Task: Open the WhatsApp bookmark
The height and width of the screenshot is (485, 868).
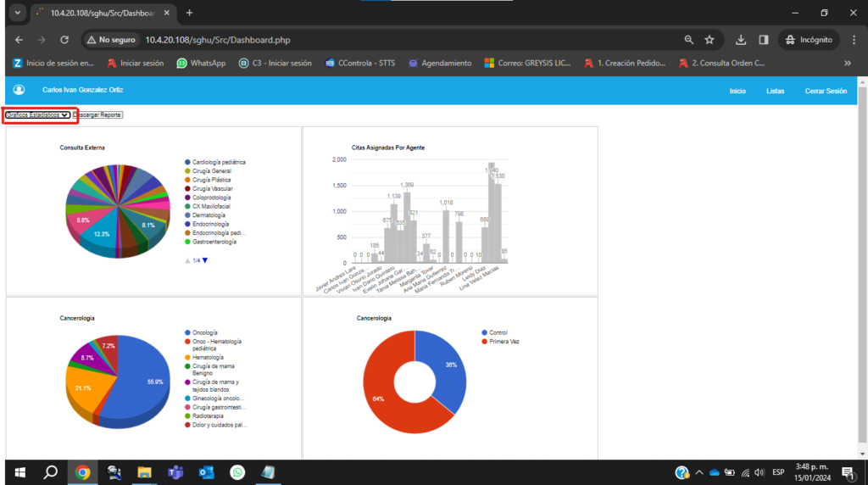Action: coord(201,63)
